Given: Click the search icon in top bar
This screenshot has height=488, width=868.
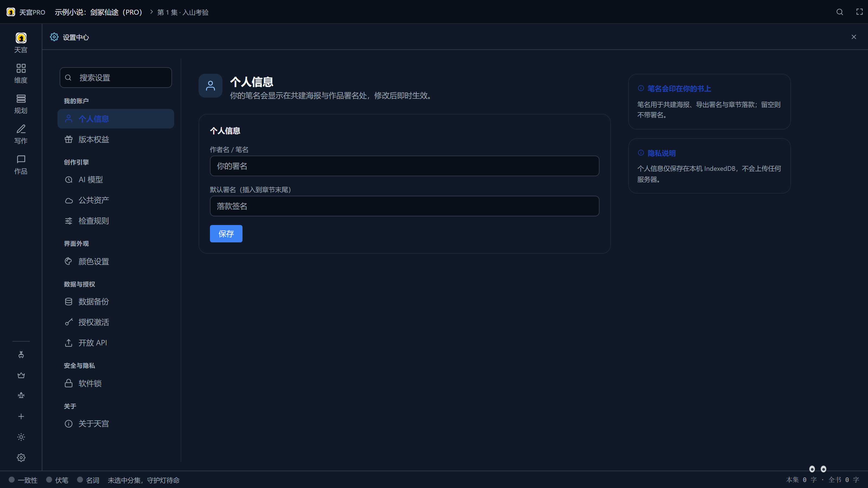Looking at the screenshot, I should point(839,12).
